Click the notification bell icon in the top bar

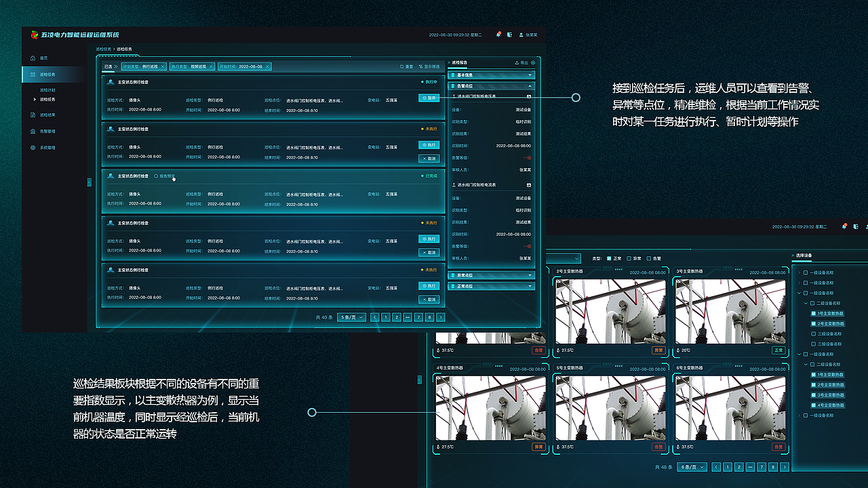[x=499, y=34]
